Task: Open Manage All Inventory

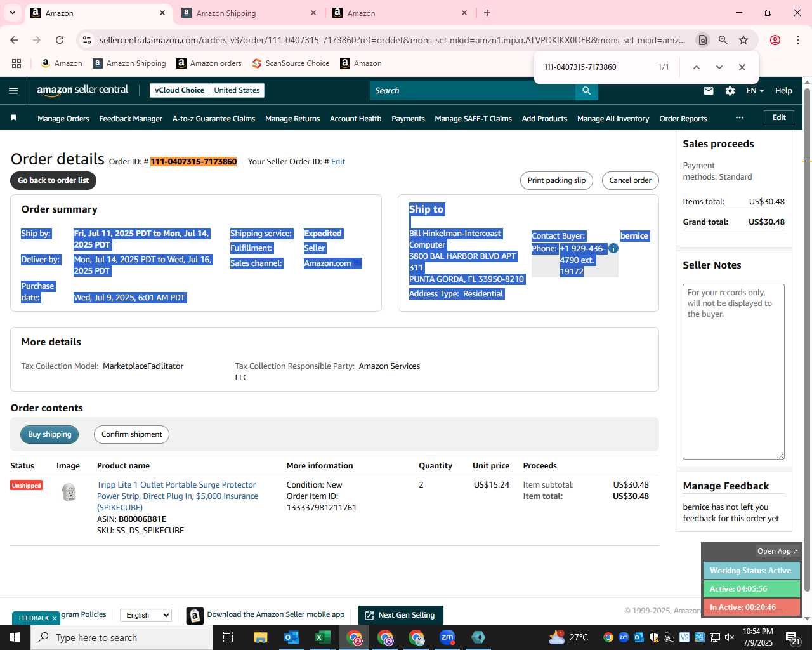Action: tap(613, 119)
